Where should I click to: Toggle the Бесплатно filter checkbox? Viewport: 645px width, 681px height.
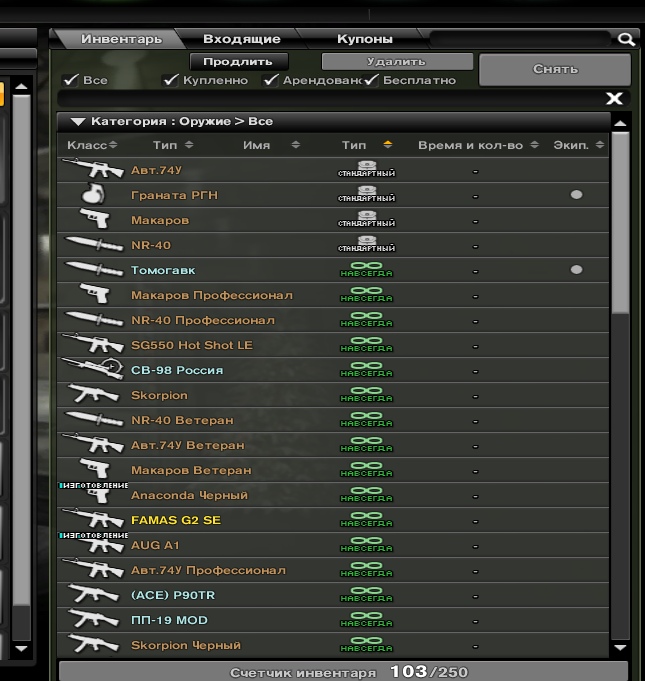(370, 80)
